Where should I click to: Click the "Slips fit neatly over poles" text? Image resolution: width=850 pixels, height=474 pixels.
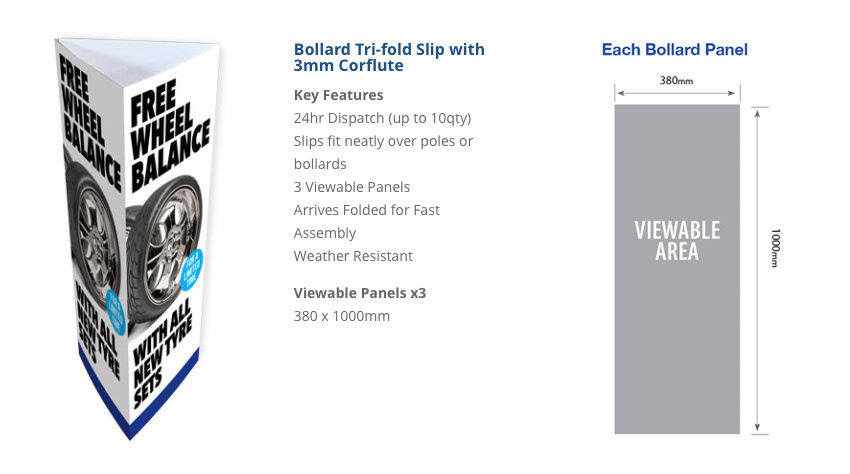pos(383,141)
